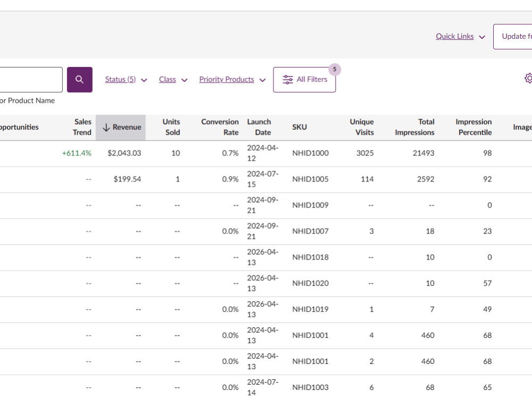
Task: Open the Class filter dropdown
Action: coord(173,79)
